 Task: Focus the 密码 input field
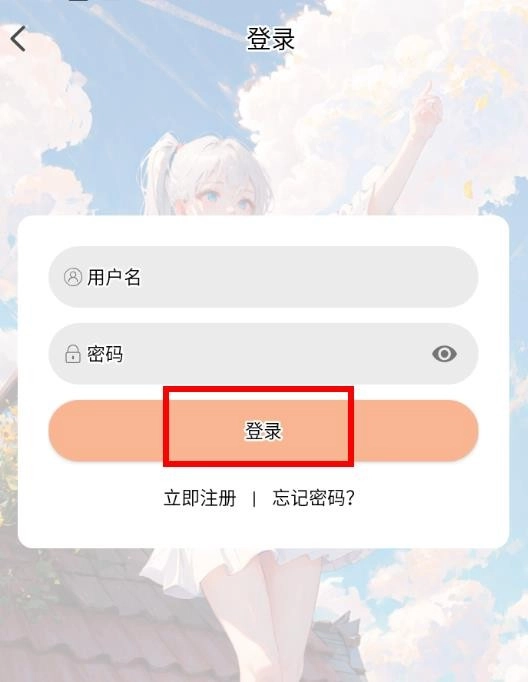[264, 354]
